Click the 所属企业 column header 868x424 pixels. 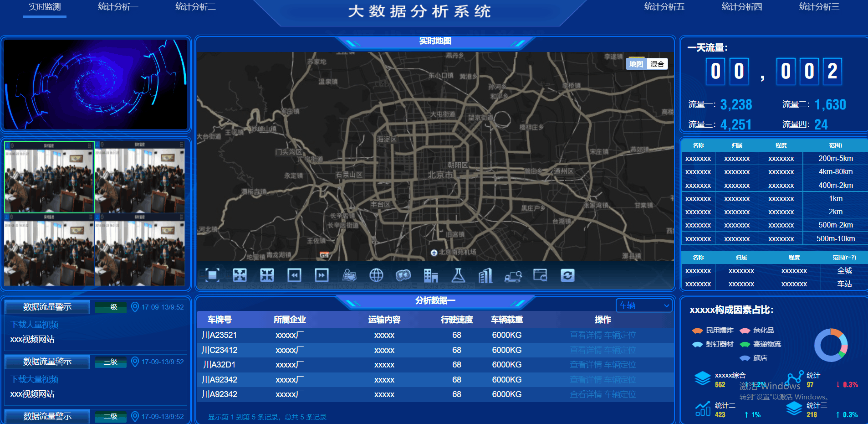click(x=290, y=320)
